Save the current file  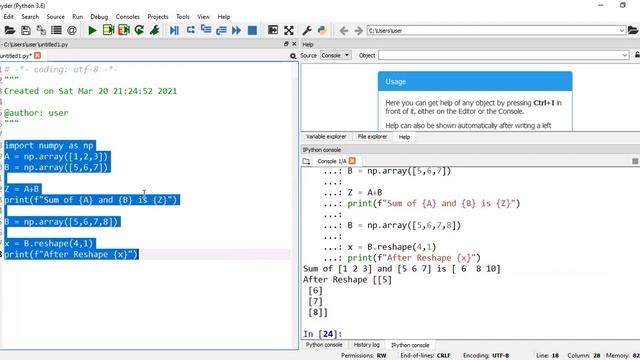tap(26, 30)
